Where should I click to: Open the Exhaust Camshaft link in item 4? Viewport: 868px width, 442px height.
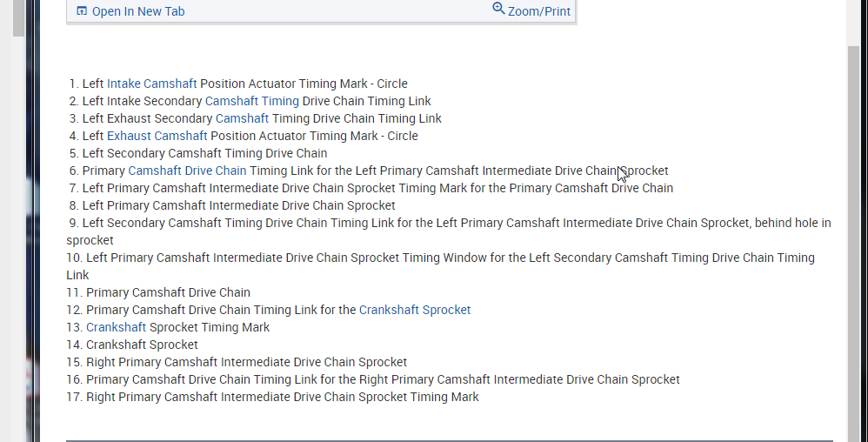point(157,136)
